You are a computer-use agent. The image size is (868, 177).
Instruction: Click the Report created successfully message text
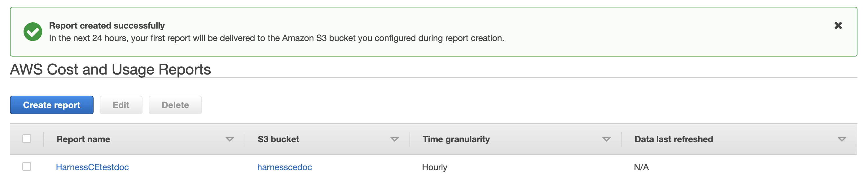(107, 26)
